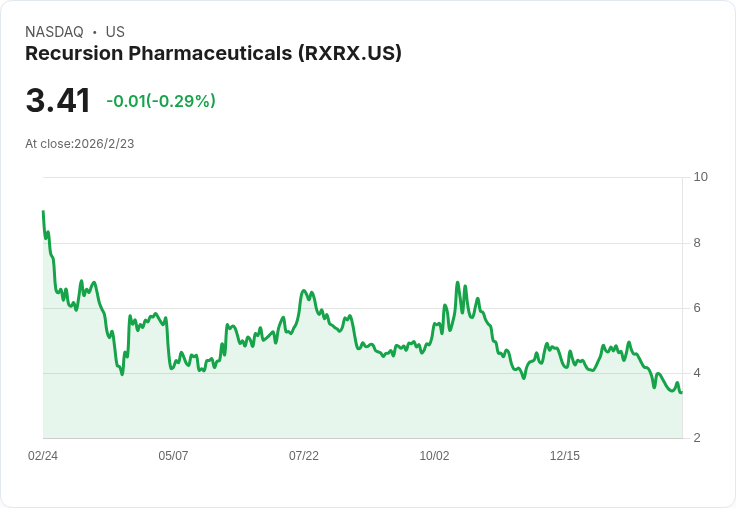Click the US market label

click(x=115, y=32)
